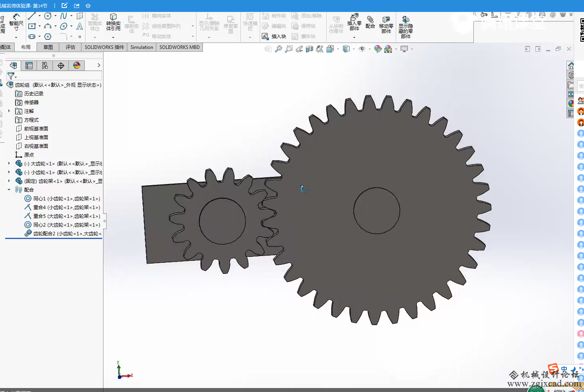Open DisplayManager color sphere tab
The height and width of the screenshot is (392, 584).
pos(77,66)
